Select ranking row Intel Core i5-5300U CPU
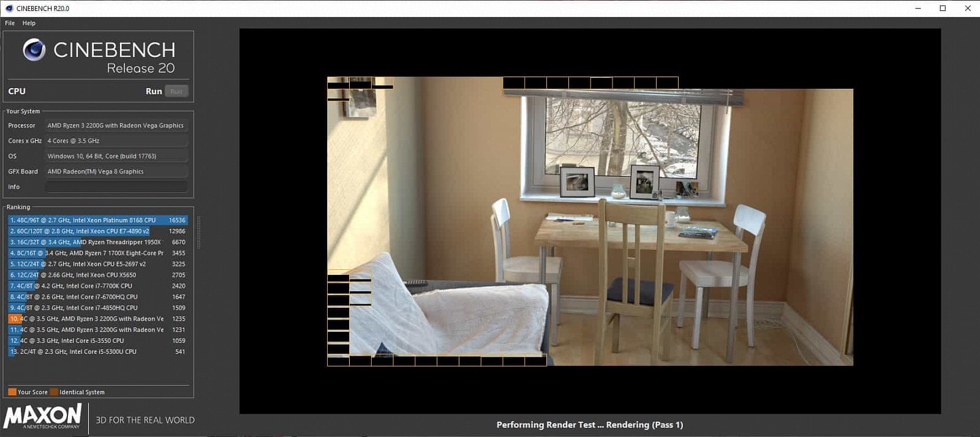Image resolution: width=980 pixels, height=437 pixels. pos(98,352)
